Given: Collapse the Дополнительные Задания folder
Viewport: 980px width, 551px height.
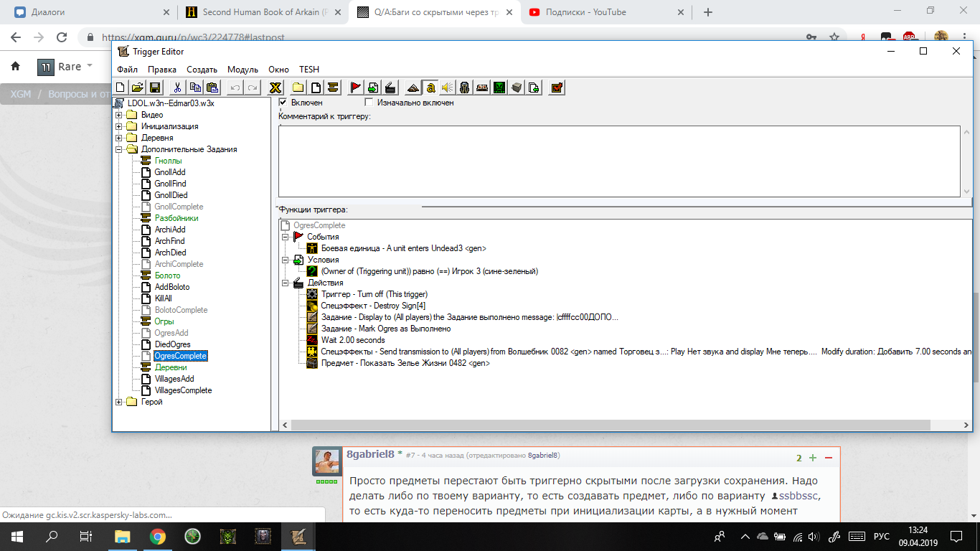Looking at the screenshot, I should (119, 149).
